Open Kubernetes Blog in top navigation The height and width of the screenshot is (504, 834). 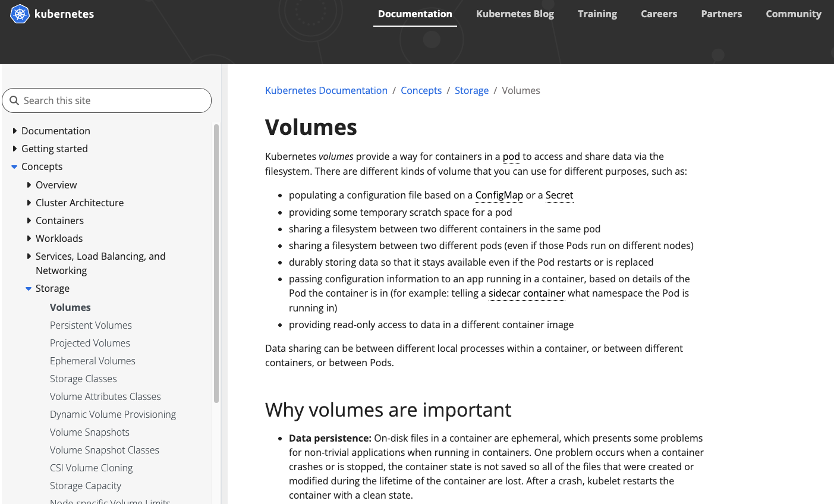(x=515, y=14)
